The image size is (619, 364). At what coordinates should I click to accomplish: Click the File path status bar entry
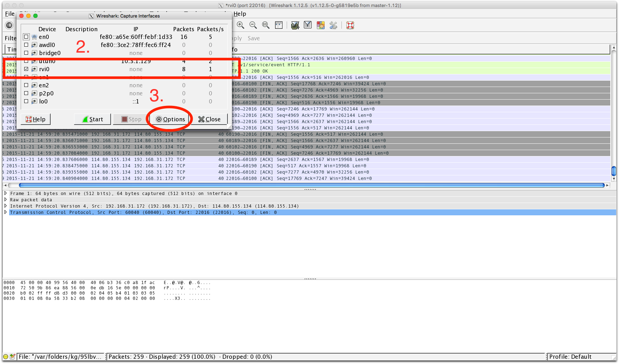point(60,357)
